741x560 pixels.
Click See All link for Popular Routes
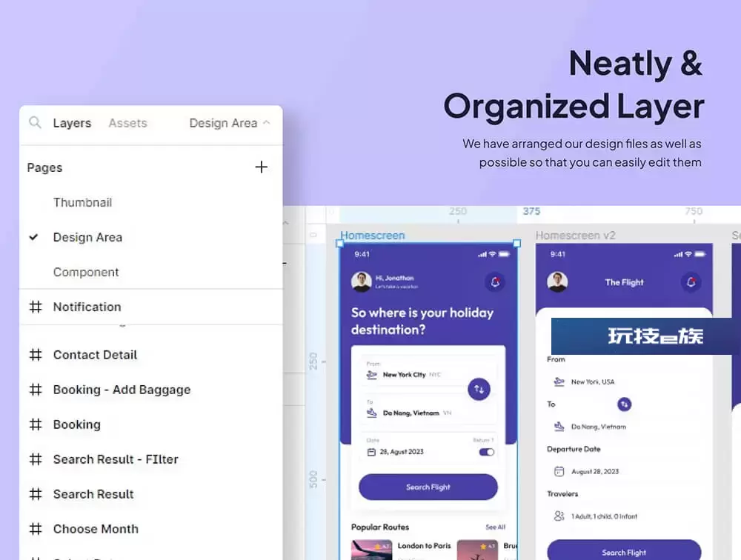coord(495,527)
